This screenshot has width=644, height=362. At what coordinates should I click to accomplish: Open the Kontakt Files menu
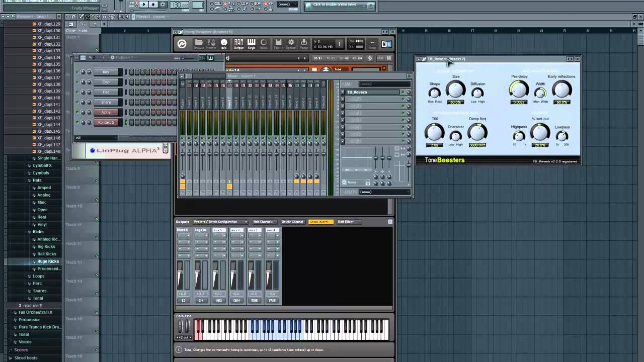click(278, 44)
